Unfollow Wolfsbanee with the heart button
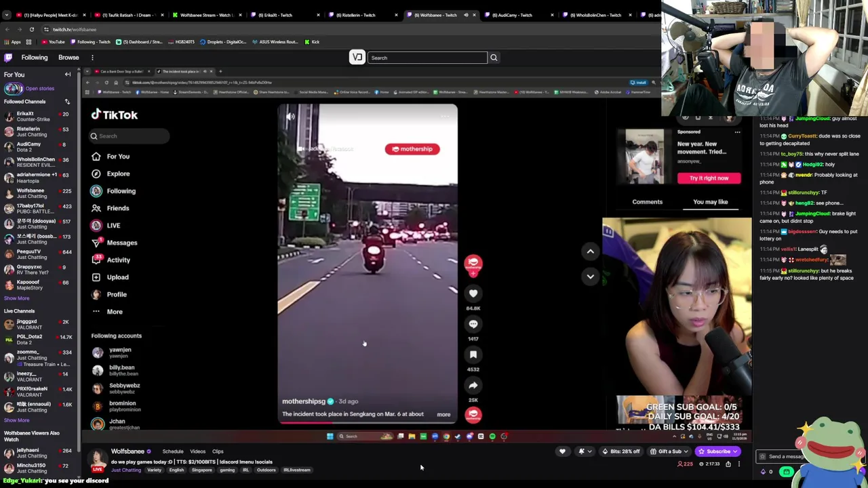868x488 pixels. pos(562,451)
